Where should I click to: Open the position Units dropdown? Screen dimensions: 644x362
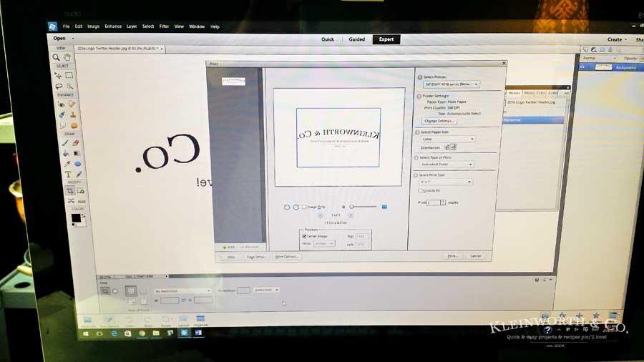click(323, 243)
